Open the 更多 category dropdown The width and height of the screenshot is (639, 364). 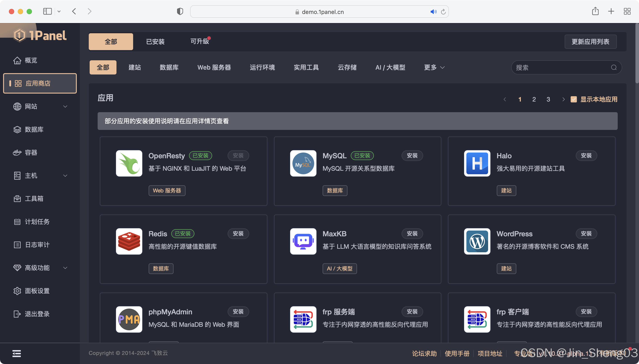click(x=434, y=67)
